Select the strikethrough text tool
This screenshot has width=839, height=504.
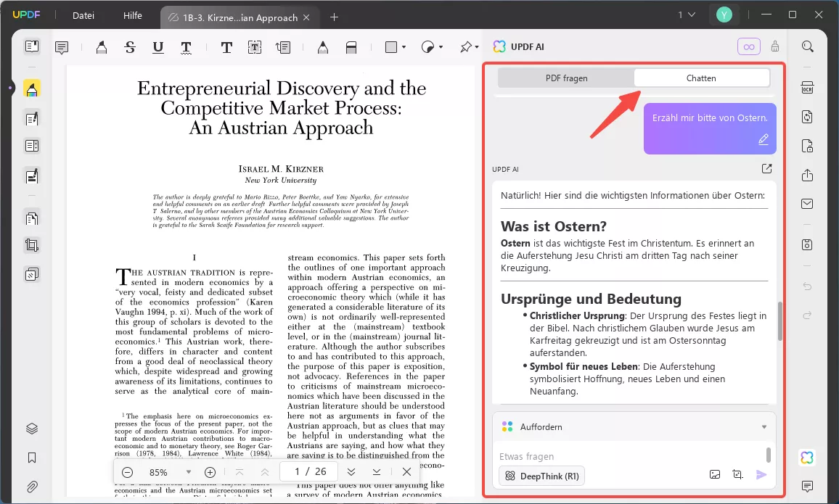130,48
